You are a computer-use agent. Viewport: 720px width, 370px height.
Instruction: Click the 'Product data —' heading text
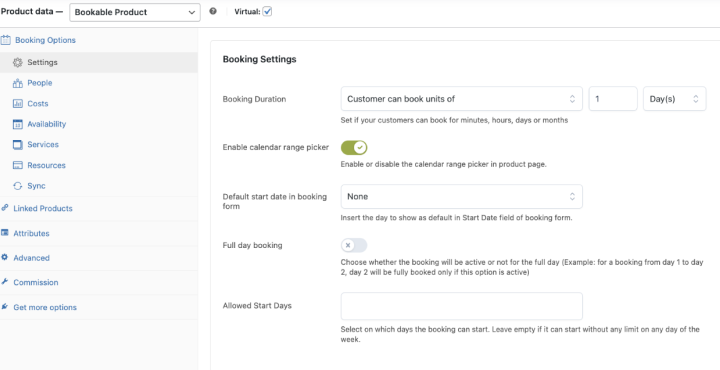tap(32, 12)
